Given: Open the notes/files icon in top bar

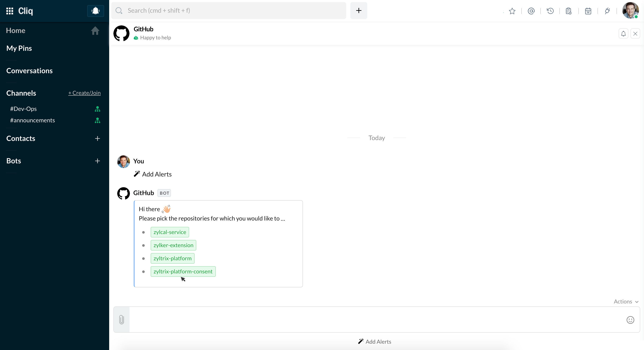Looking at the screenshot, I should (568, 11).
